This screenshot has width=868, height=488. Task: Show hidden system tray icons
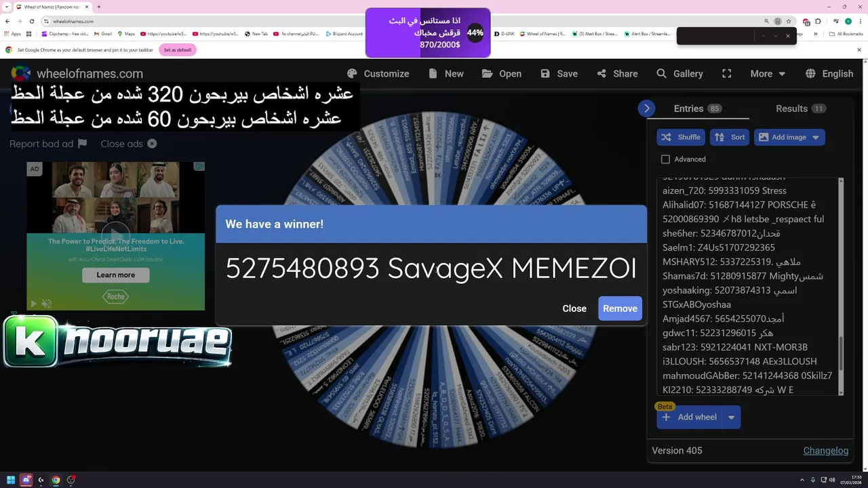[x=803, y=480]
